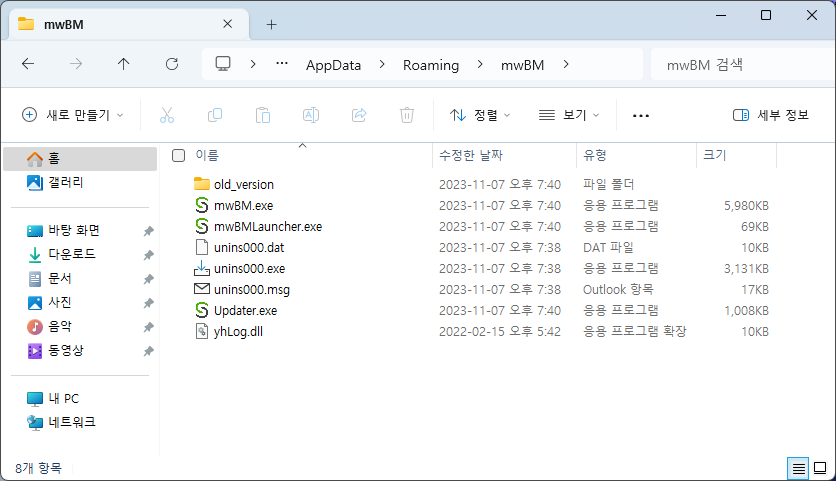Viewport: 836px width, 481px height.
Task: Expand the chevron after AppData
Action: (382, 65)
